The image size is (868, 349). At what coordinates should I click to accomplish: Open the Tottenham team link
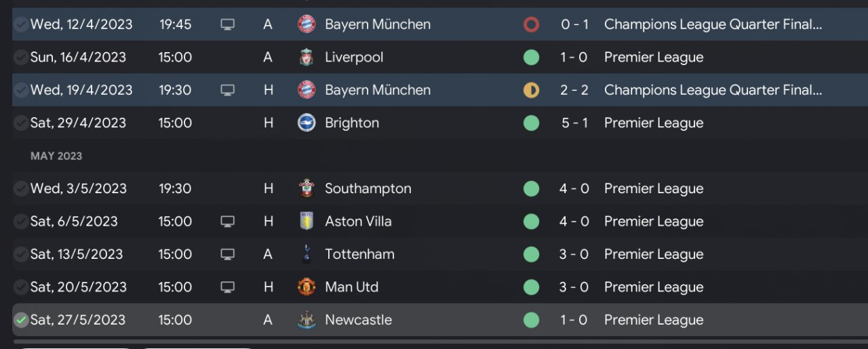point(359,254)
